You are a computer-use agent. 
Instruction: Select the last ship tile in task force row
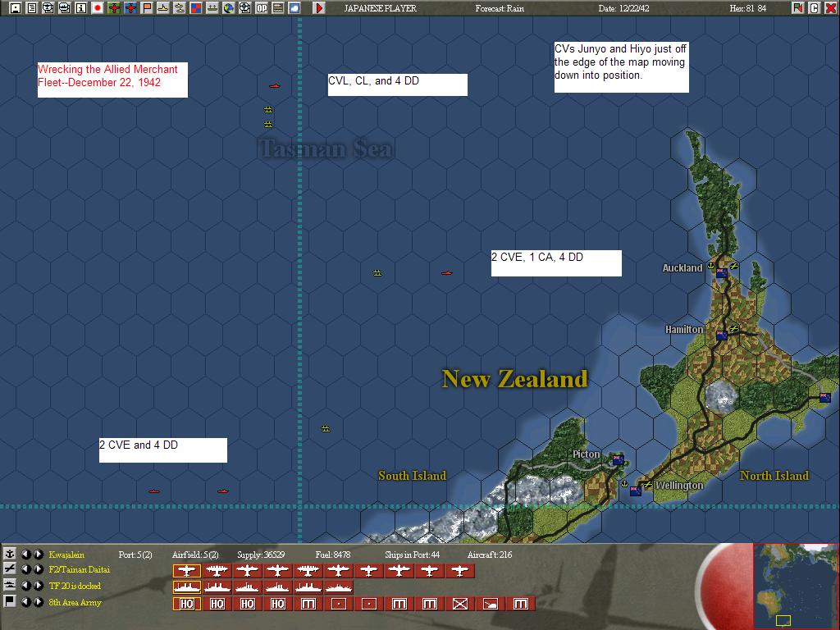pos(339,587)
